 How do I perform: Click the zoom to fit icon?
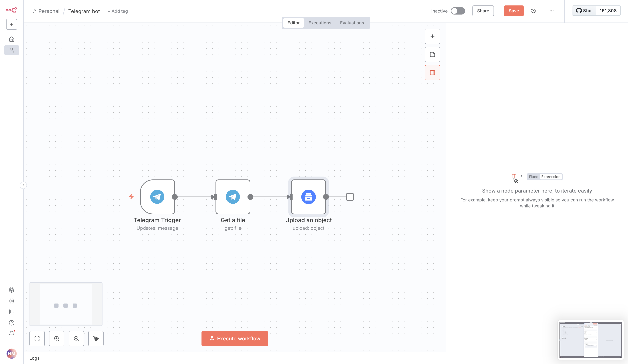click(x=37, y=338)
